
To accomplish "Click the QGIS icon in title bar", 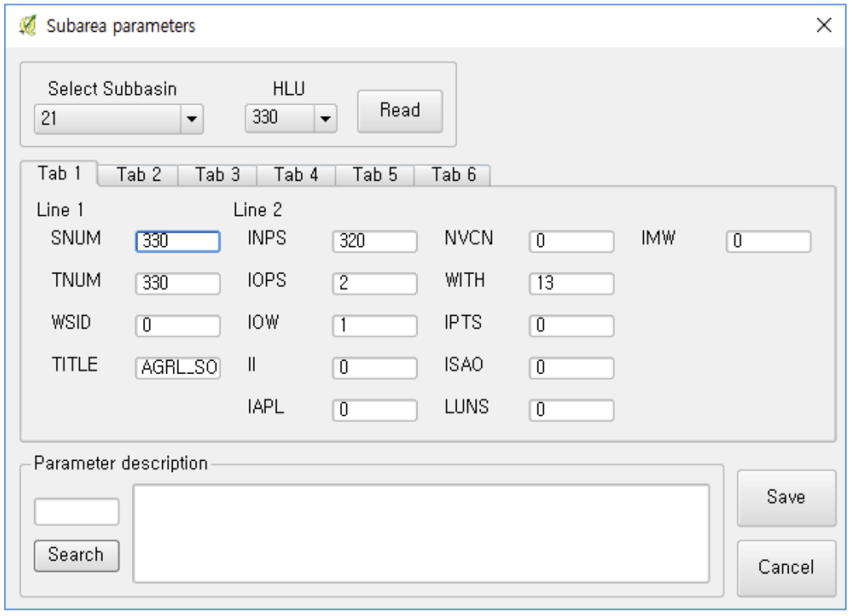I will point(28,26).
